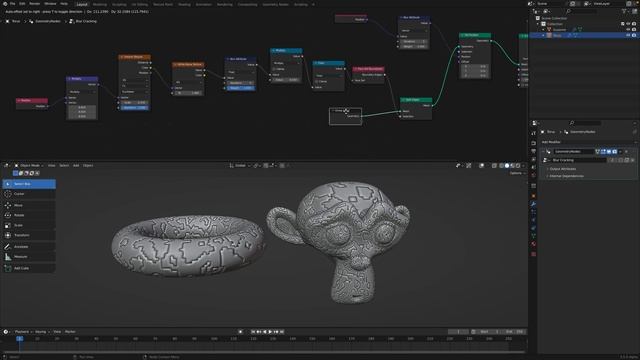The image size is (640, 360).
Task: Open the Global transform orientation dropdown
Action: click(239, 166)
